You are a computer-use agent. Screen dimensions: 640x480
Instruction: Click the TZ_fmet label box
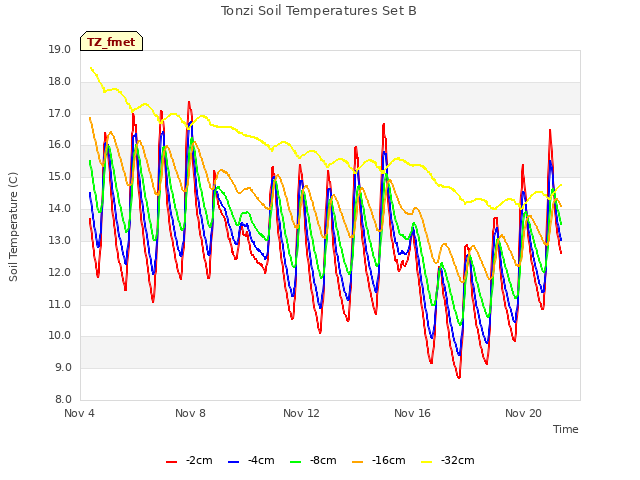(111, 41)
